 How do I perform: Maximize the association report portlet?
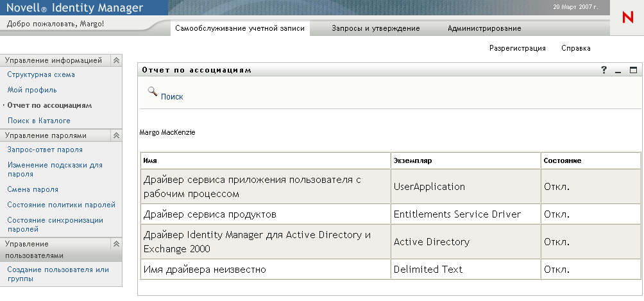coord(633,70)
